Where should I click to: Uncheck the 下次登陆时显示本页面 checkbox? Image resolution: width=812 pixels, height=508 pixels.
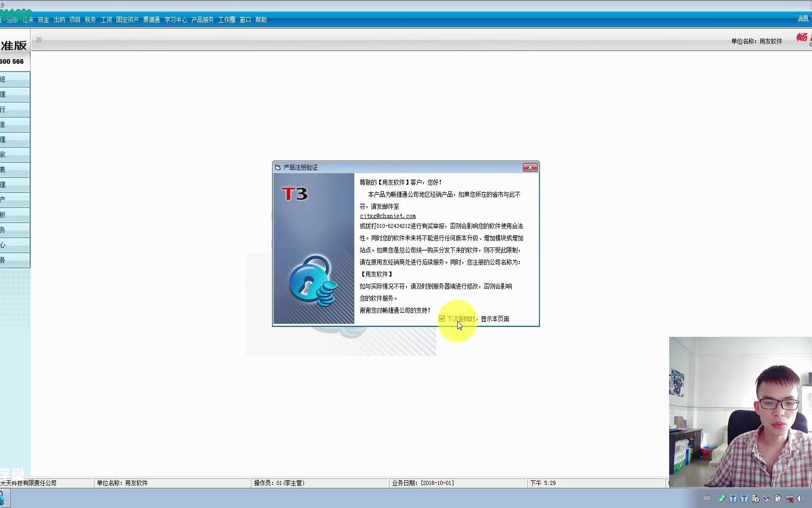click(x=442, y=318)
